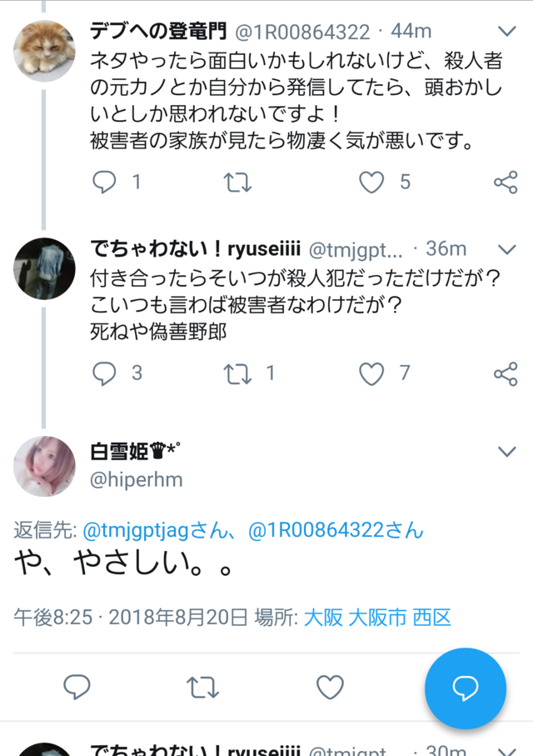
Task: Expand the options chevron on 白雪姫's tweet
Action: 506,452
